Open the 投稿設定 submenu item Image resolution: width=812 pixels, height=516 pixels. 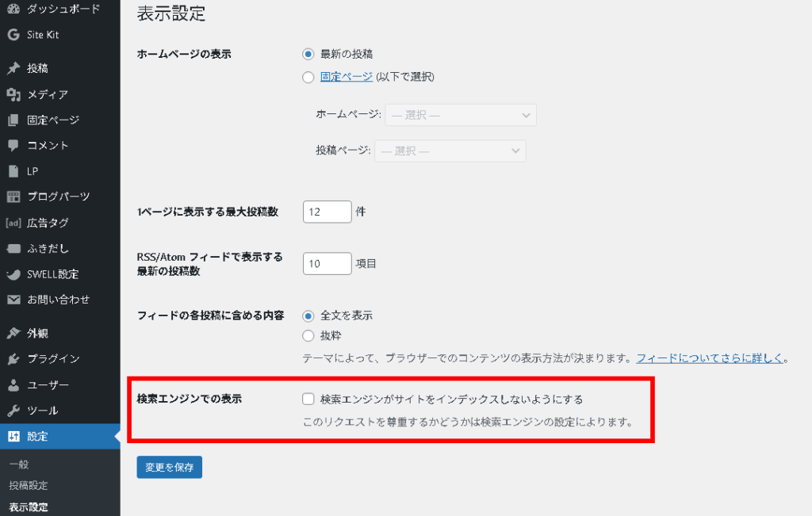(29, 485)
